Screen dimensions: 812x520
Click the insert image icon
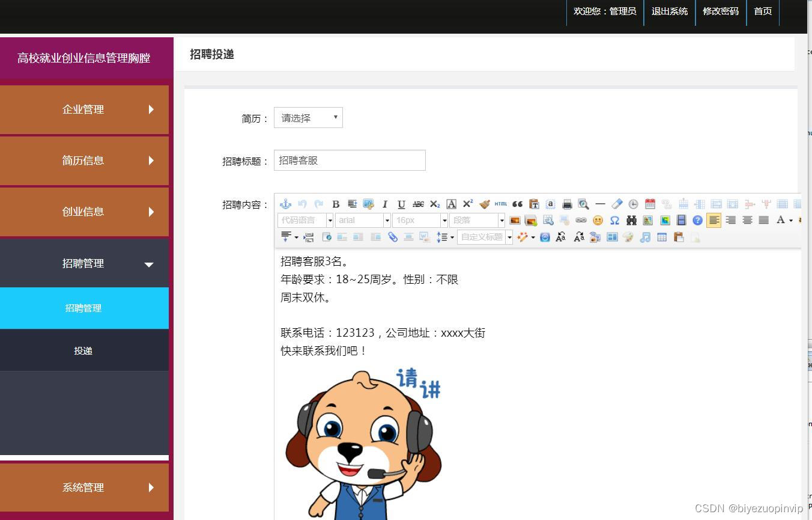coord(514,221)
